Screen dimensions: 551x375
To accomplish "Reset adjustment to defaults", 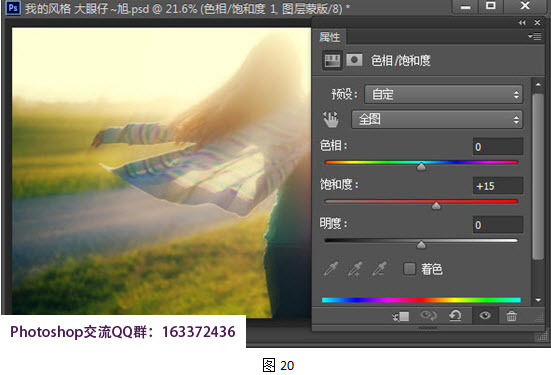I will pyautogui.click(x=455, y=316).
